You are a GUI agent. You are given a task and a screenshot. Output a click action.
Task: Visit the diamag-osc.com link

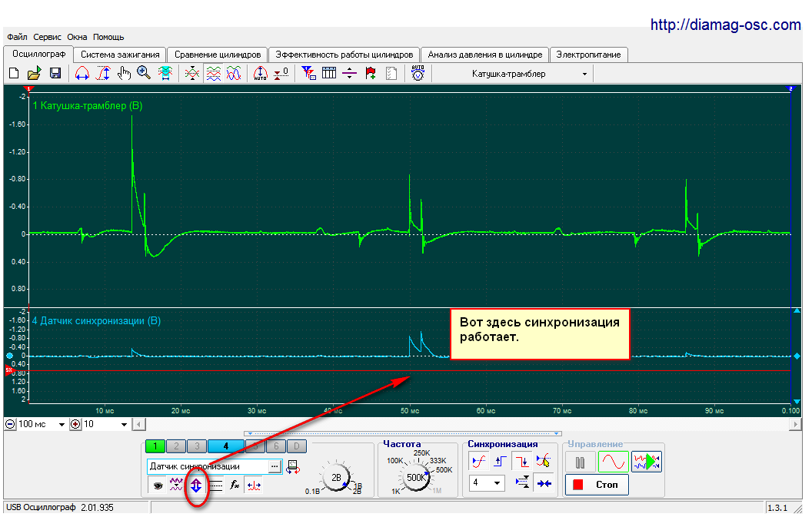pyautogui.click(x=726, y=25)
